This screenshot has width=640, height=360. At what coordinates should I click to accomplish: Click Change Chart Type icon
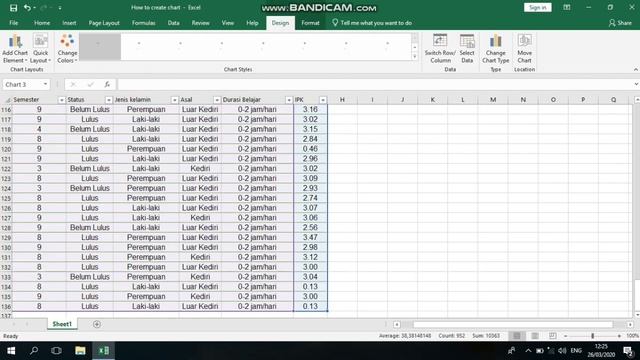[x=496, y=49]
